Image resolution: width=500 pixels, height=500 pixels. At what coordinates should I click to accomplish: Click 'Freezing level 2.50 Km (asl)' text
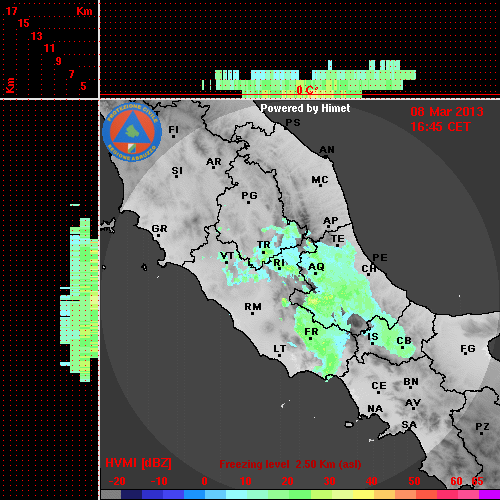(x=290, y=464)
